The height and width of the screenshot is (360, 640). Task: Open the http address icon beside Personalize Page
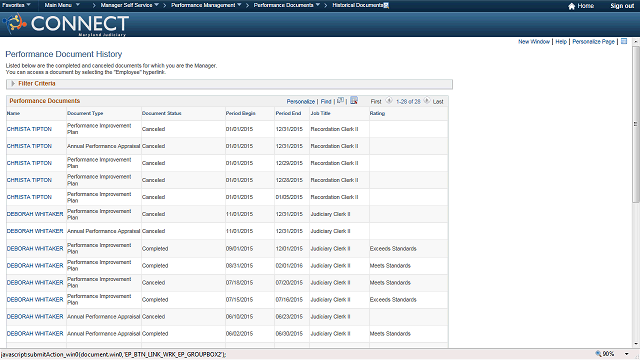[624, 41]
